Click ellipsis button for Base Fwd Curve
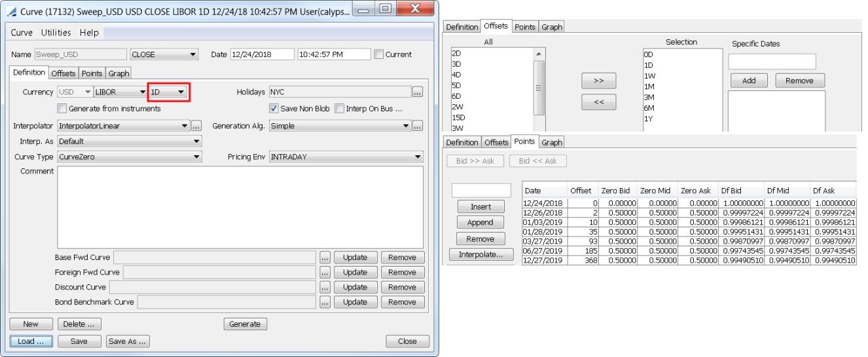868x357 pixels. [325, 257]
